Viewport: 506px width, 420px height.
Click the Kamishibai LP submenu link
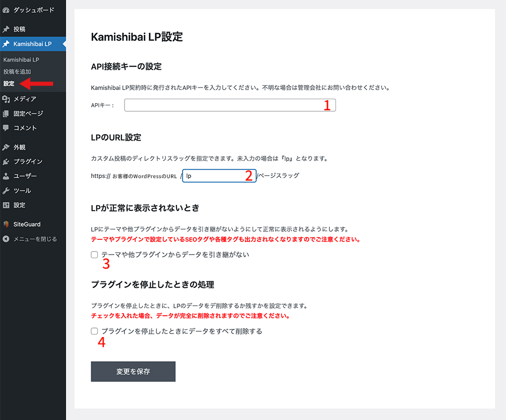click(x=21, y=60)
